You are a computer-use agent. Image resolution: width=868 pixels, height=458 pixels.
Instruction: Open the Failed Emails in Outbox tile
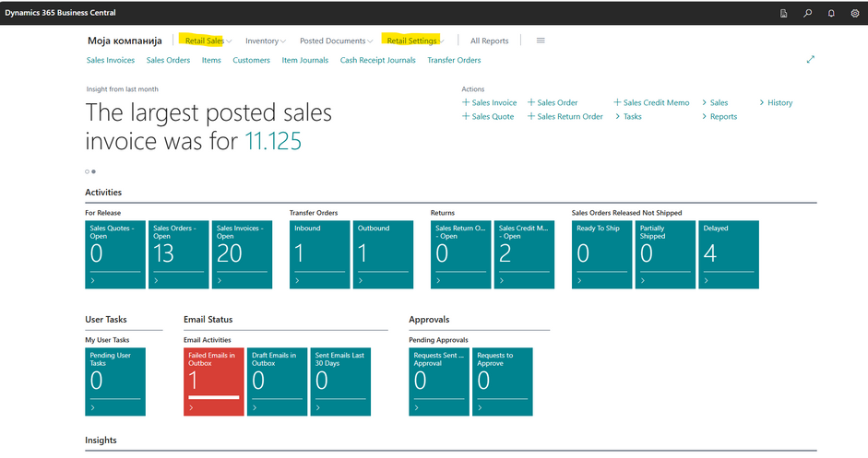[214, 382]
